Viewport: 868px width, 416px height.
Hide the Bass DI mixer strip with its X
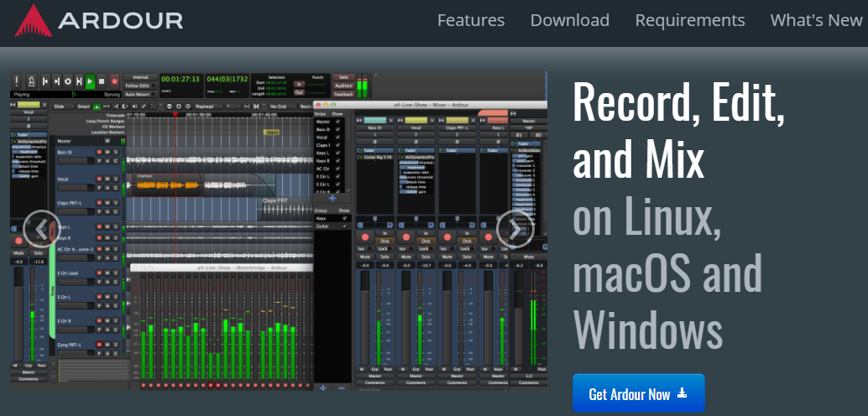click(x=392, y=120)
